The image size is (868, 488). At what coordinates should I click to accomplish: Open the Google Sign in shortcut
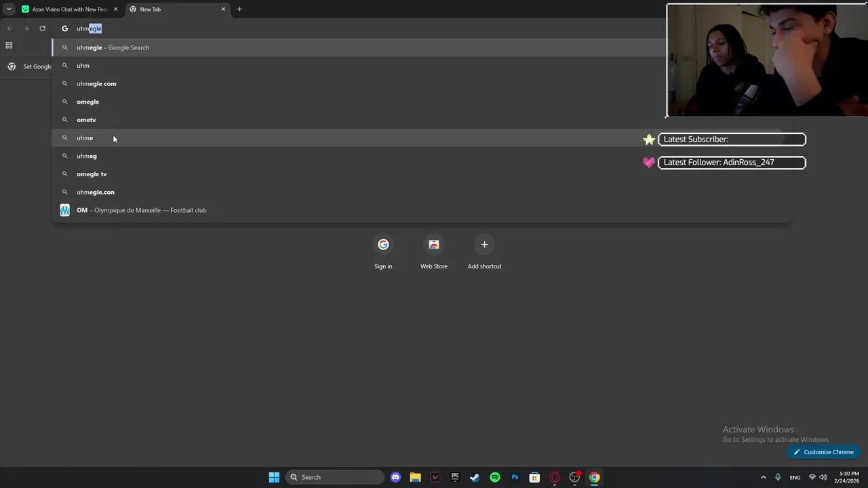(383, 252)
